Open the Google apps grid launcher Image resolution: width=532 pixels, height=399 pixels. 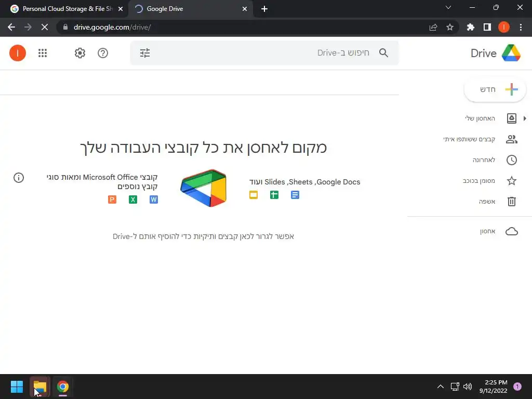[43, 53]
